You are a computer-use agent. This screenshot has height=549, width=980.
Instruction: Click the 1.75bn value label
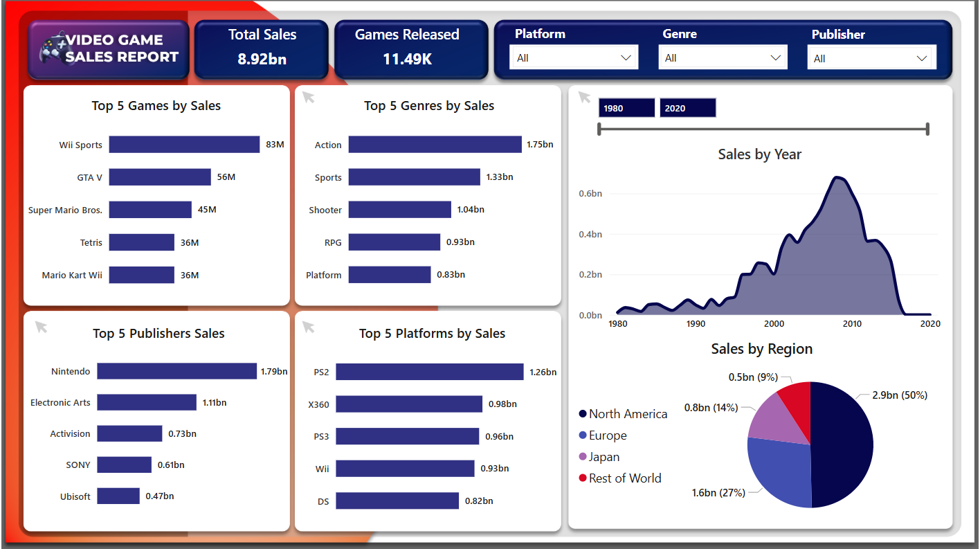coord(540,145)
